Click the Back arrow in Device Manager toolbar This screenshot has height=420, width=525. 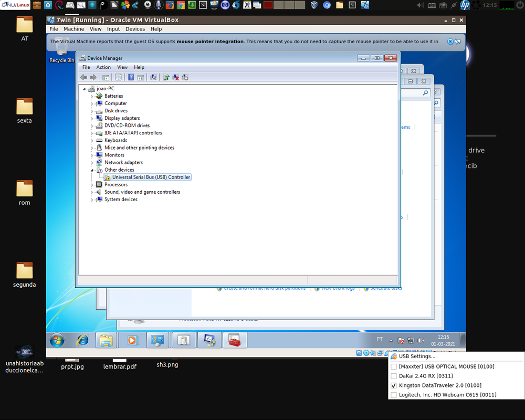83,77
